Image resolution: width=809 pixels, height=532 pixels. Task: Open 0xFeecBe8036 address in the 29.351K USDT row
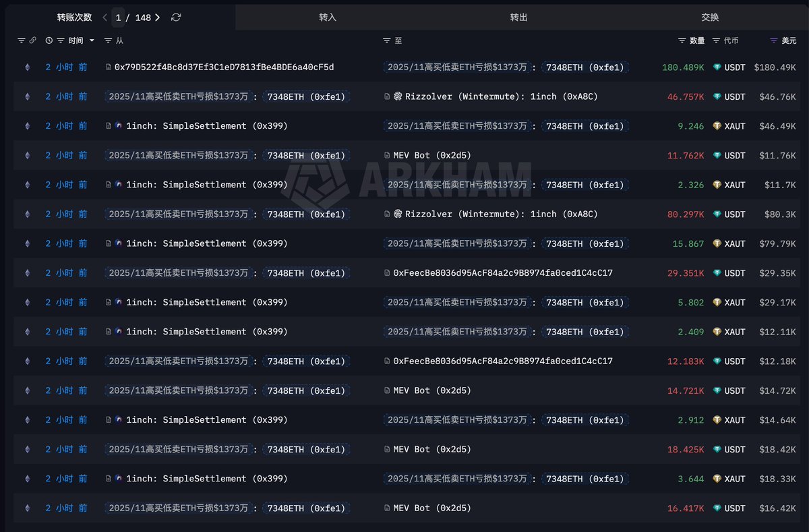pos(503,273)
